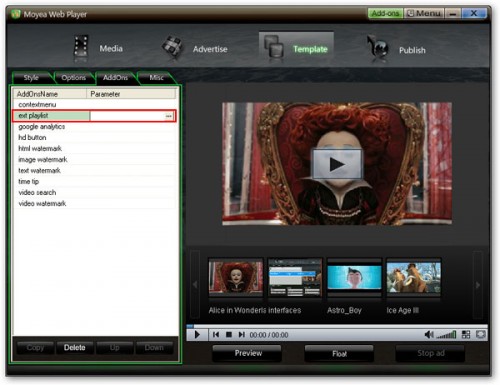Click the Parameter column header

131,94
